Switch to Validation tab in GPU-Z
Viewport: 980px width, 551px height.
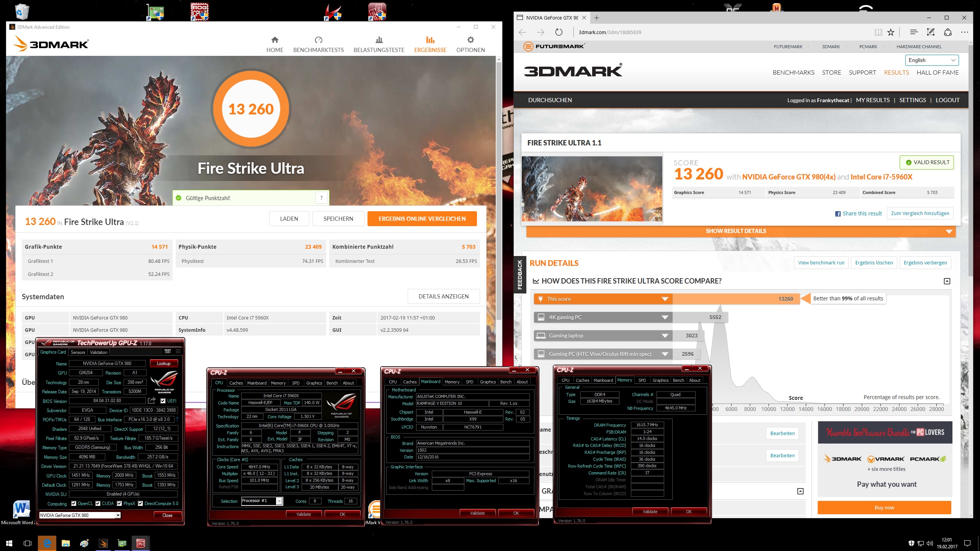click(99, 352)
